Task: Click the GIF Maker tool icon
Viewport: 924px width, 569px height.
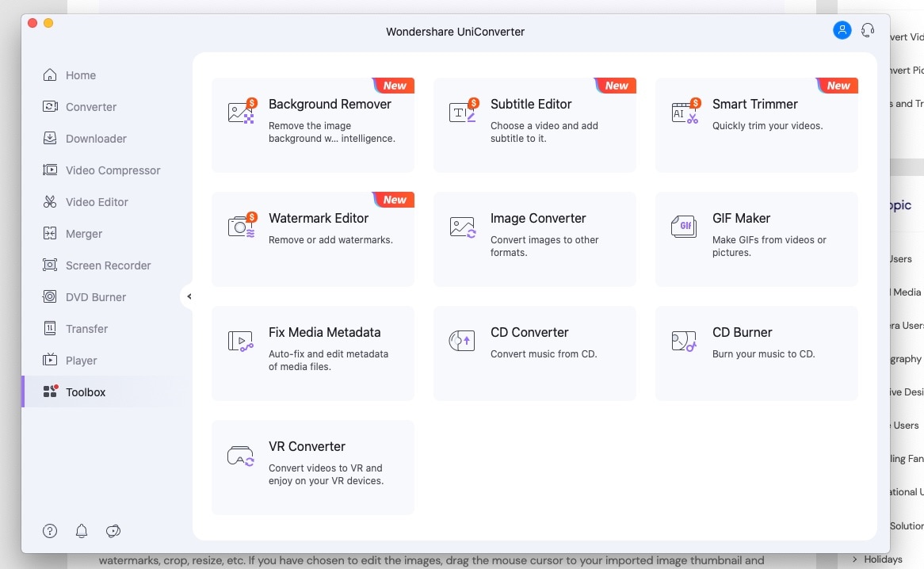Action: (684, 226)
